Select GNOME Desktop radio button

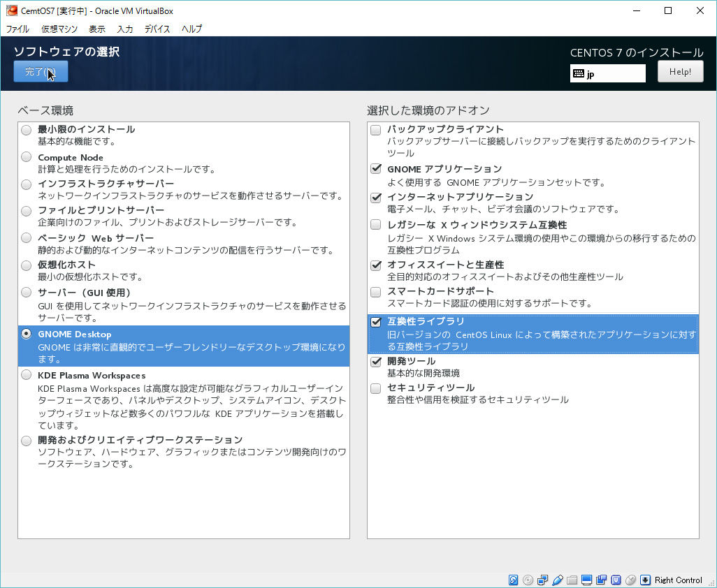click(x=27, y=334)
